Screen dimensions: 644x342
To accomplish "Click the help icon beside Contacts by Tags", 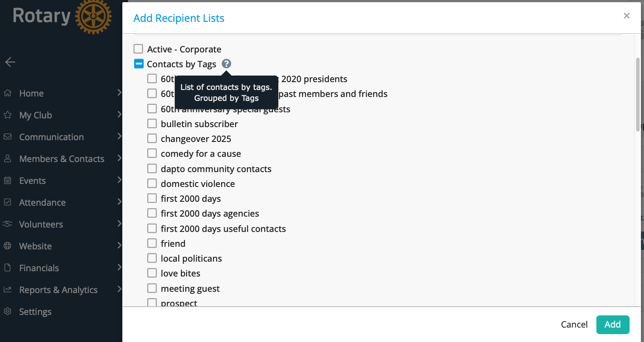I will tap(226, 64).
